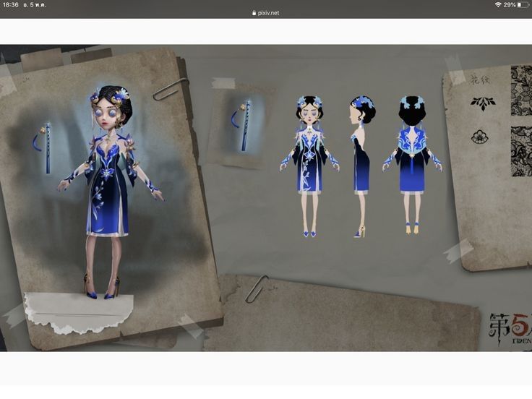Image resolution: width=532 pixels, height=399 pixels.
Task: Tap the Wi-Fi status icon
Action: click(x=498, y=5)
